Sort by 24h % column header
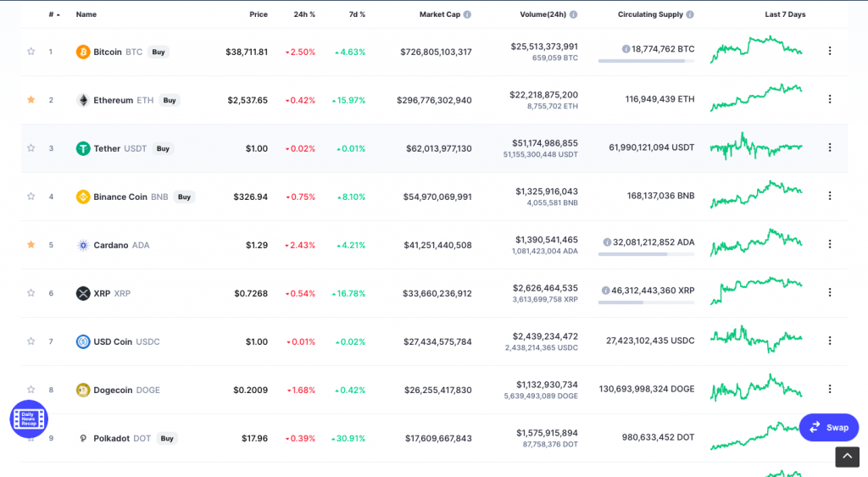 [x=304, y=14]
